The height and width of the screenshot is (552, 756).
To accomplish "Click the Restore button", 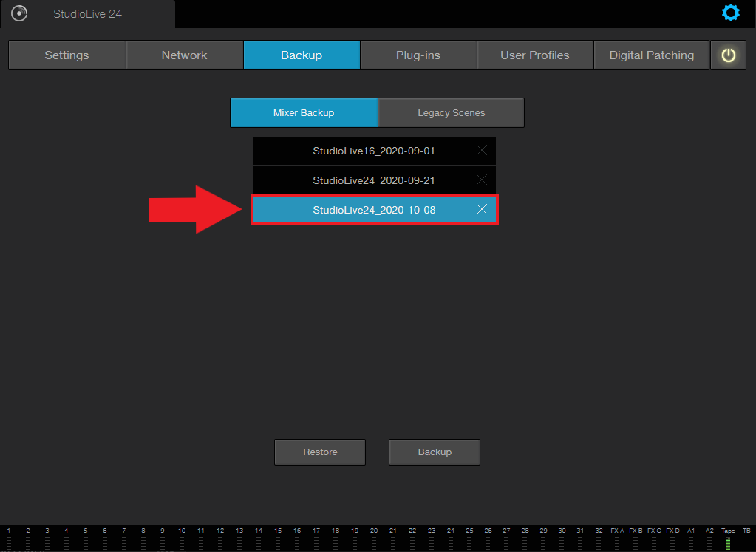I will [x=320, y=452].
